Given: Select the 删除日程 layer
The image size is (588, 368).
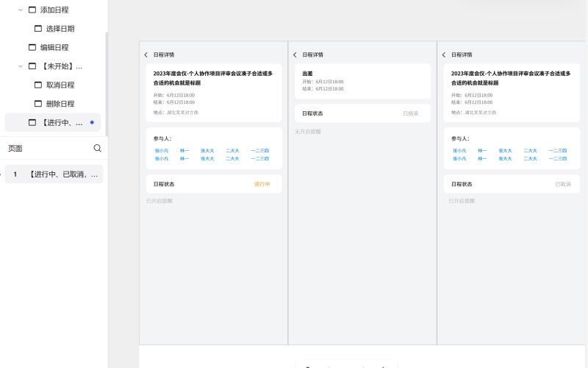Looking at the screenshot, I should (x=60, y=104).
